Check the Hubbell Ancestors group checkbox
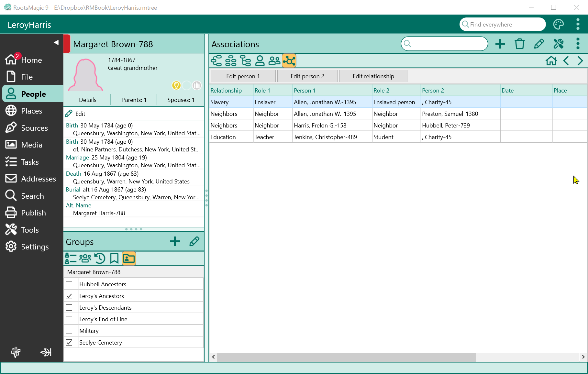Viewport: 588px width, 374px height. click(x=69, y=284)
